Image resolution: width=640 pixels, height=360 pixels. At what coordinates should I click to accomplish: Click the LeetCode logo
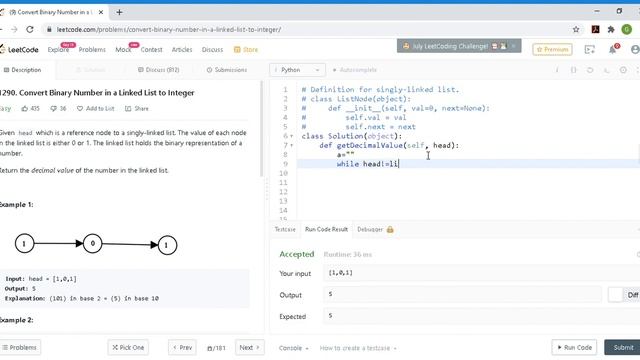(19, 49)
